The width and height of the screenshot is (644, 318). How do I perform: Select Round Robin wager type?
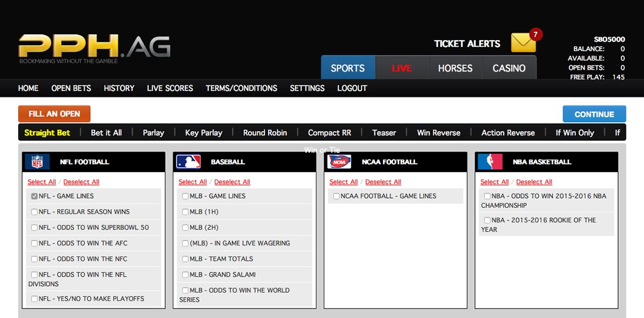click(x=265, y=133)
